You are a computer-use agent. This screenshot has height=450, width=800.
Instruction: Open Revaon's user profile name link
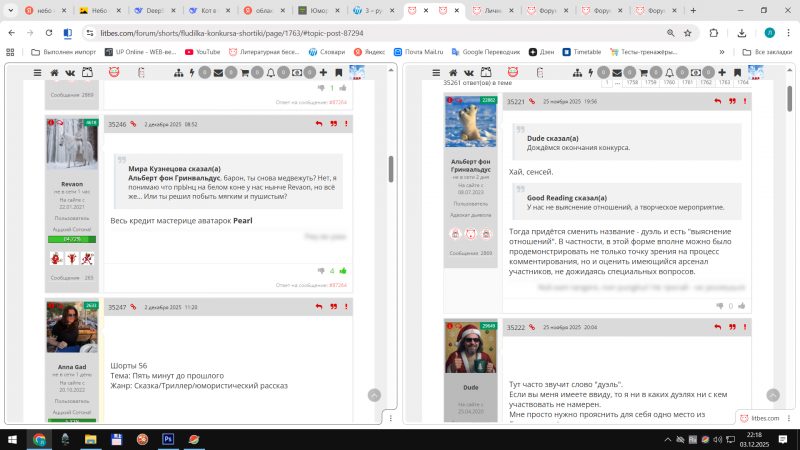(x=72, y=184)
